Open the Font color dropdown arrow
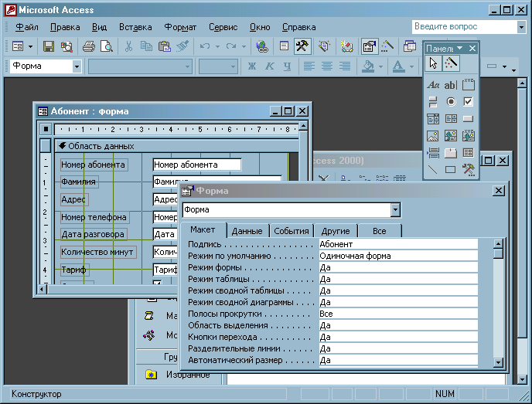This screenshot has height=404, width=532. (411, 66)
